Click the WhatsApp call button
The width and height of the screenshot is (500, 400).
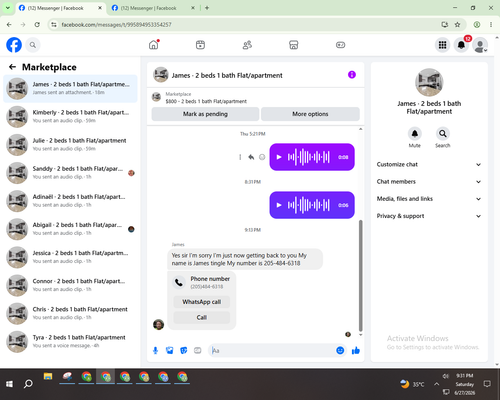pos(202,302)
